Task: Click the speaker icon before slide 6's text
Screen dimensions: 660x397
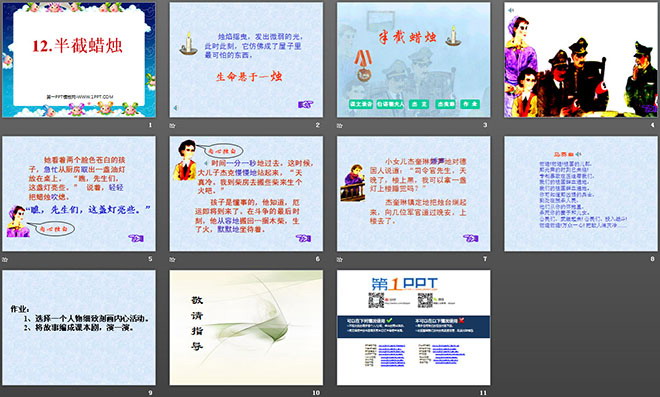Action: click(206, 163)
